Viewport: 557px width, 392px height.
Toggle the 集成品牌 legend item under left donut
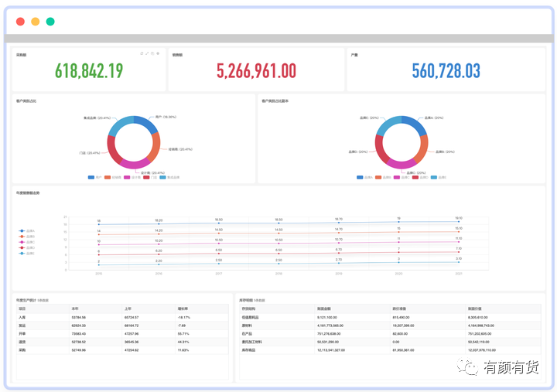(x=169, y=177)
